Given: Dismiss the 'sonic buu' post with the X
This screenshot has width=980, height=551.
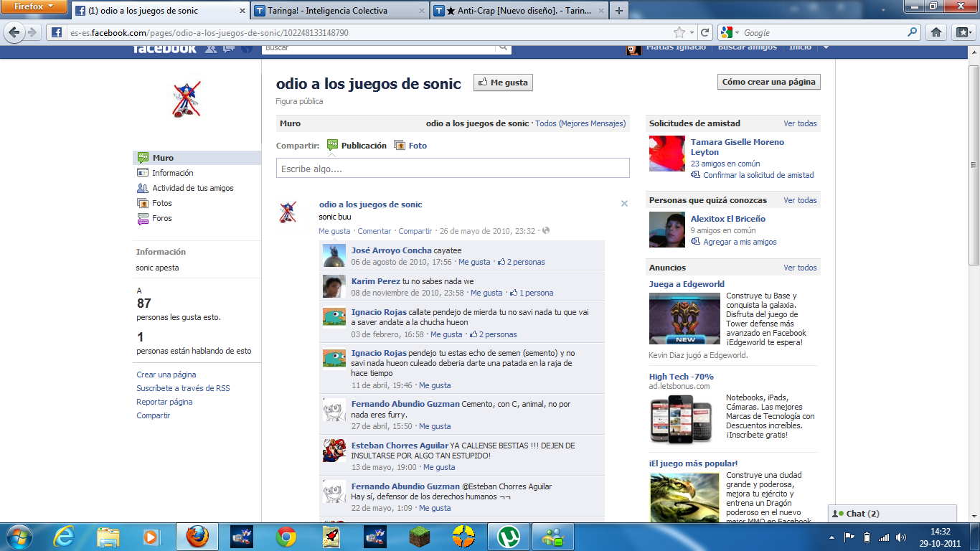Looking at the screenshot, I should pyautogui.click(x=624, y=204).
